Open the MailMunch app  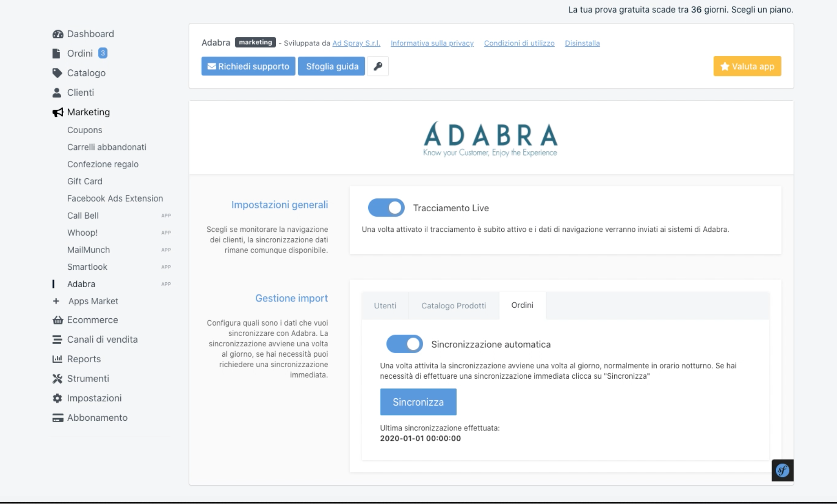point(88,250)
